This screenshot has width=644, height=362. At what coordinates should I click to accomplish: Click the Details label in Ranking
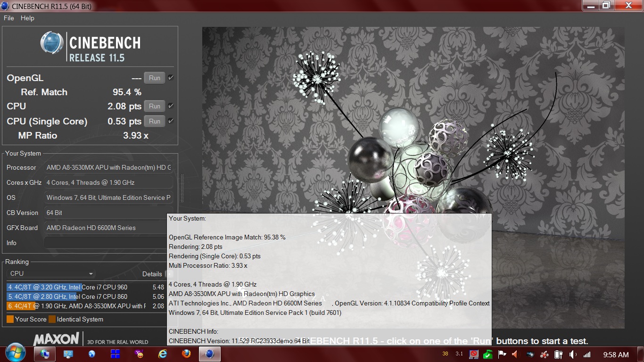(x=152, y=274)
